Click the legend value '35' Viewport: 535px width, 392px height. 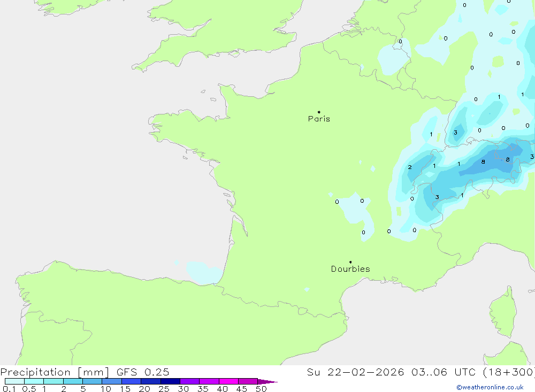(x=203, y=389)
